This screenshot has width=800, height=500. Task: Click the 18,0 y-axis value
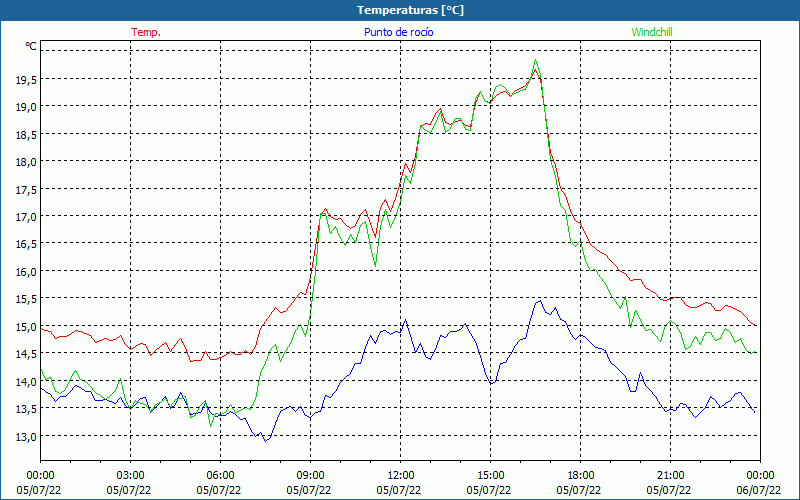pyautogui.click(x=26, y=162)
